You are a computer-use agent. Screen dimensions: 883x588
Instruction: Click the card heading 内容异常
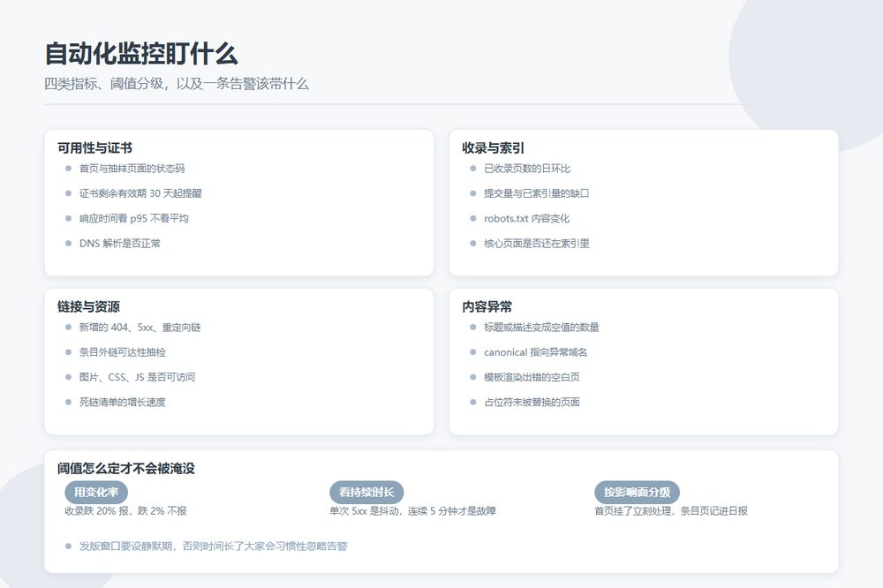487,307
